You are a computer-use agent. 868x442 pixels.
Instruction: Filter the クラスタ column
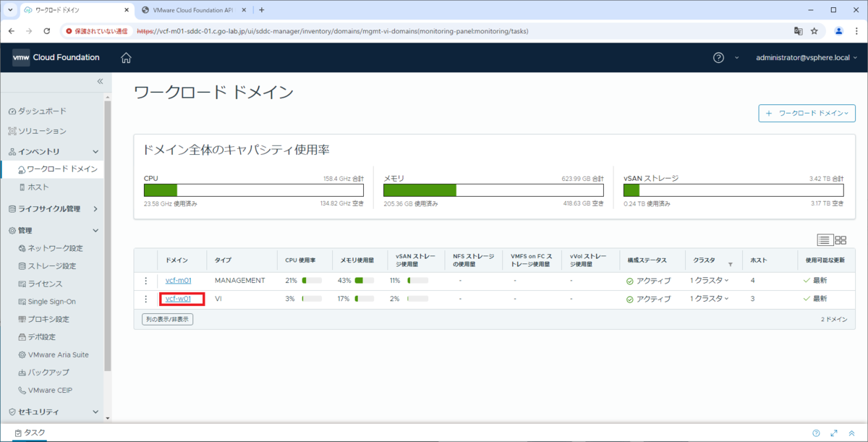click(x=731, y=265)
